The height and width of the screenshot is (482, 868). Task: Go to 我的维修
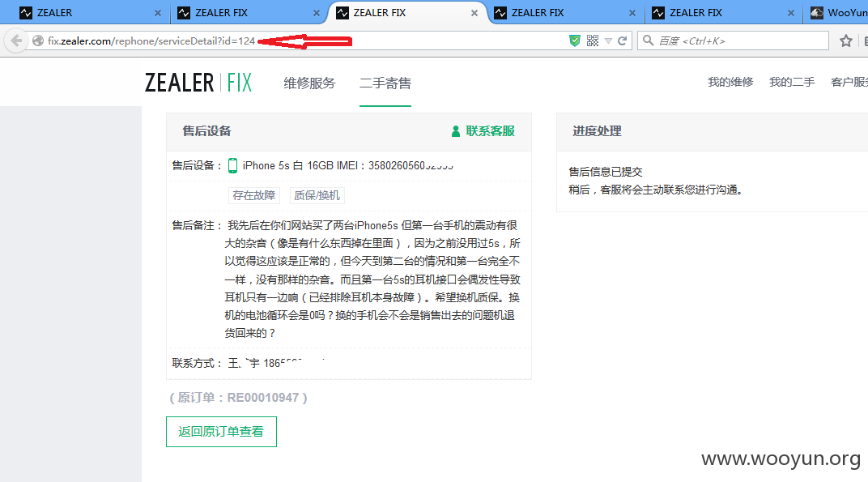[x=730, y=82]
